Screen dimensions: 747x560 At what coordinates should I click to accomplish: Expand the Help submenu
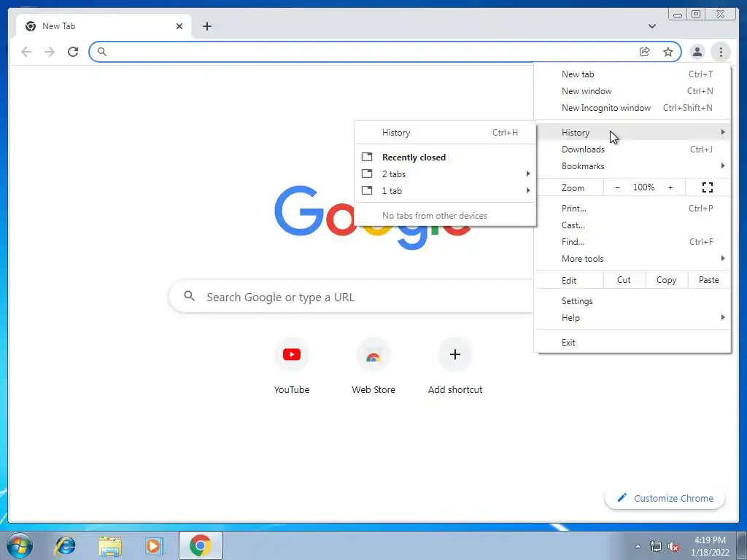click(x=632, y=318)
